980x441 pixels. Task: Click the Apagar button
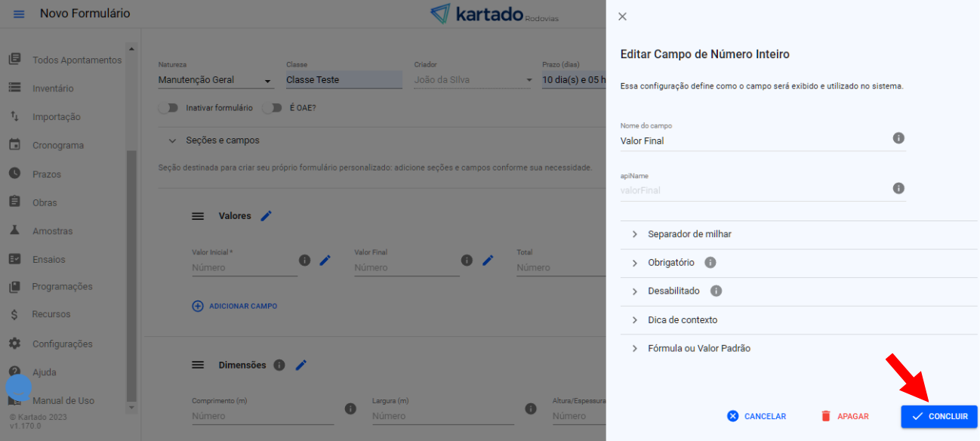pyautogui.click(x=844, y=416)
